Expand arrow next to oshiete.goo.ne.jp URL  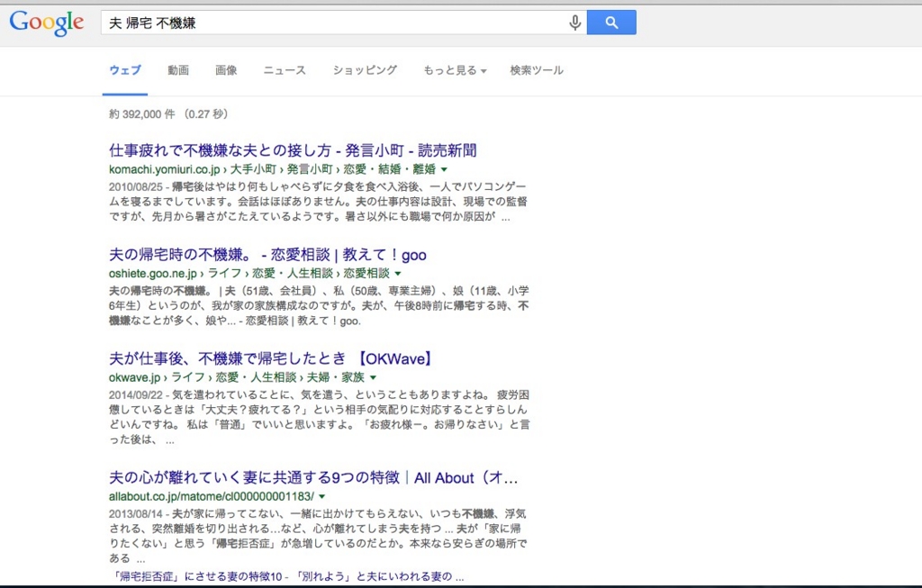tap(398, 274)
